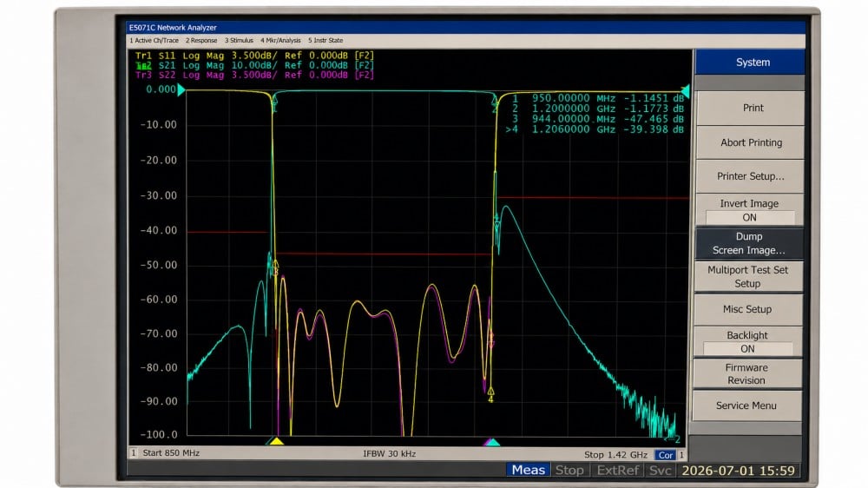Click the left reference level arrow at 0.000
Image resolution: width=868 pixels, height=488 pixels.
pos(181,89)
